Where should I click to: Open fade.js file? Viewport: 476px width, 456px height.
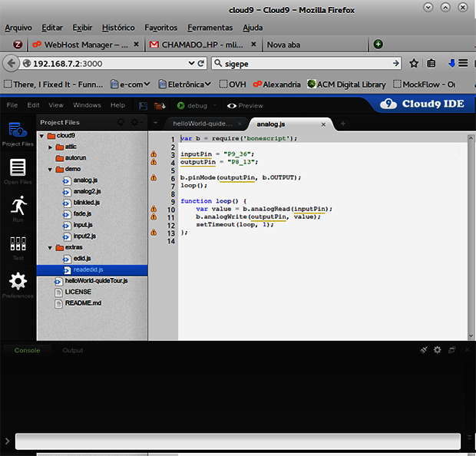coord(82,213)
